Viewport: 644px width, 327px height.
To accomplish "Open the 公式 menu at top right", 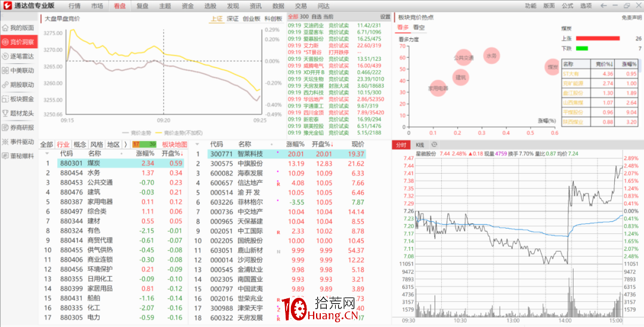I will pos(568,6).
